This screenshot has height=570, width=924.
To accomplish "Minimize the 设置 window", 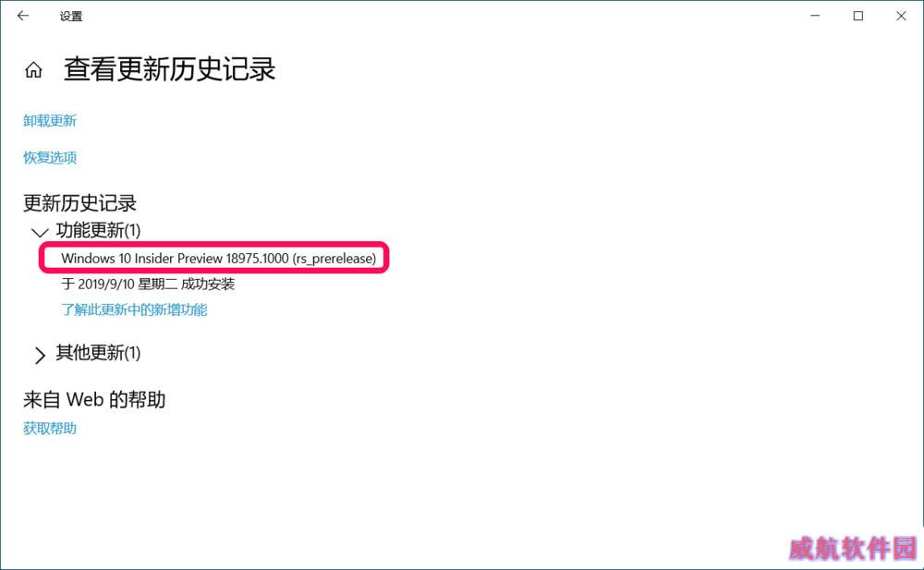I will coord(815,16).
